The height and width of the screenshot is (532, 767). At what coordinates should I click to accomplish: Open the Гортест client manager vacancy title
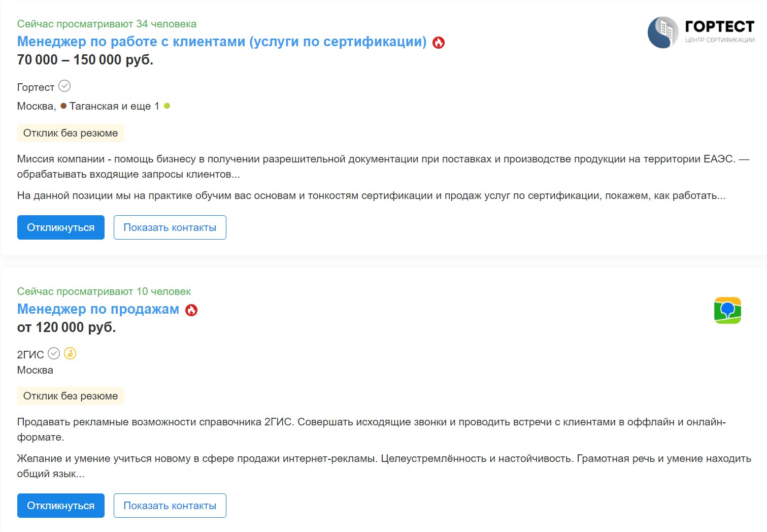click(222, 42)
